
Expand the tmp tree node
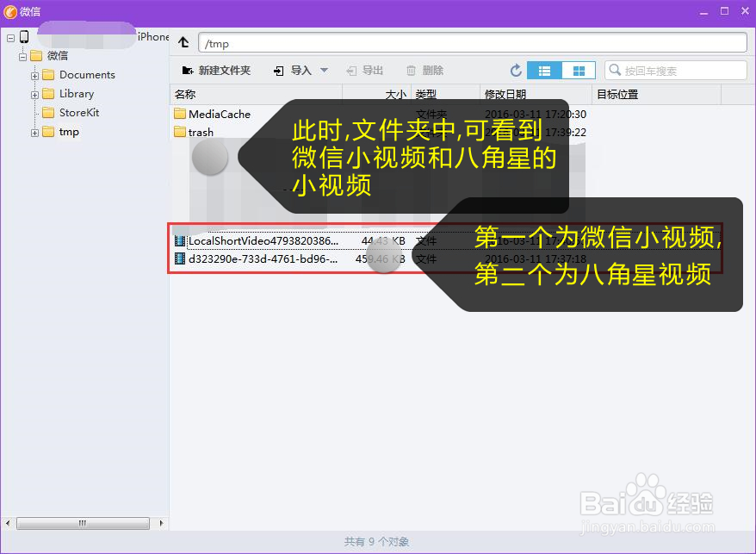pyautogui.click(x=34, y=133)
